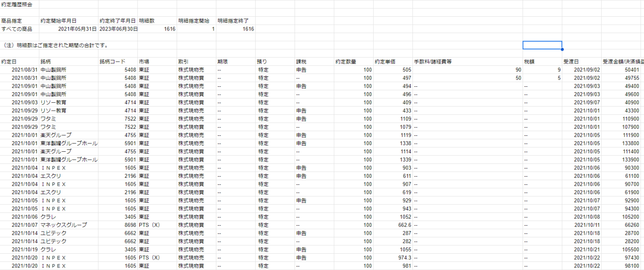Click the 商品指定 header cell

click(19, 21)
